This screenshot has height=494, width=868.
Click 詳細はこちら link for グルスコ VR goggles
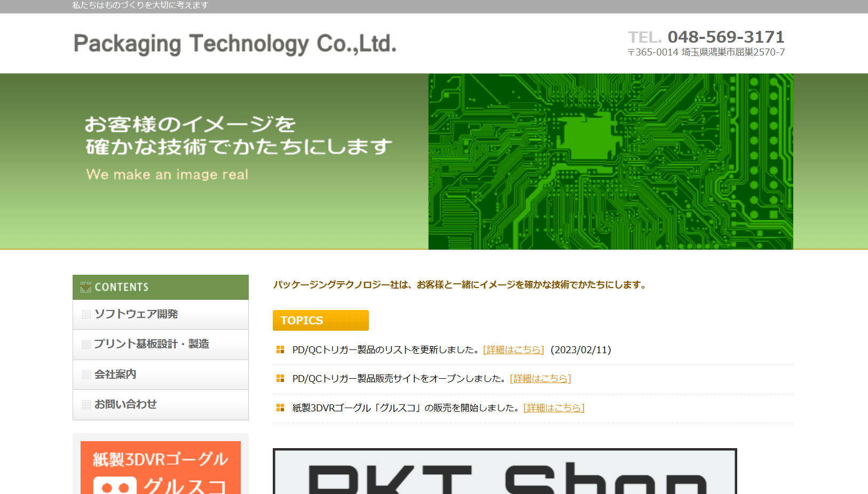point(554,408)
